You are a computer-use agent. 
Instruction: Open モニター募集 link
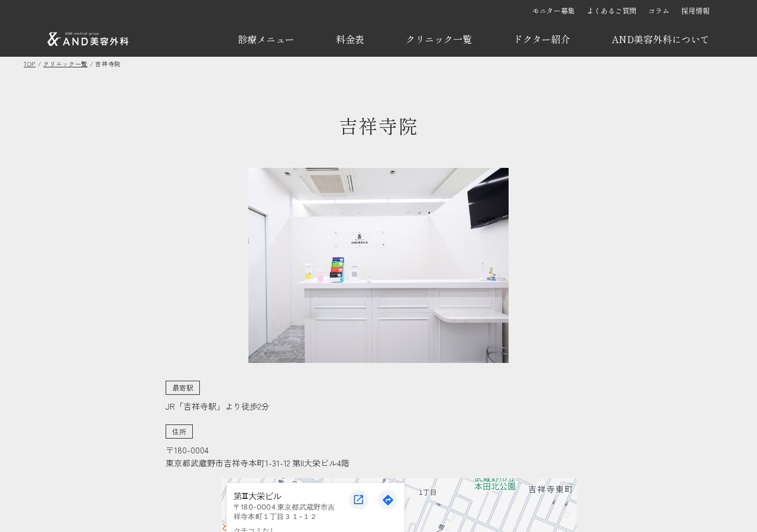(554, 11)
